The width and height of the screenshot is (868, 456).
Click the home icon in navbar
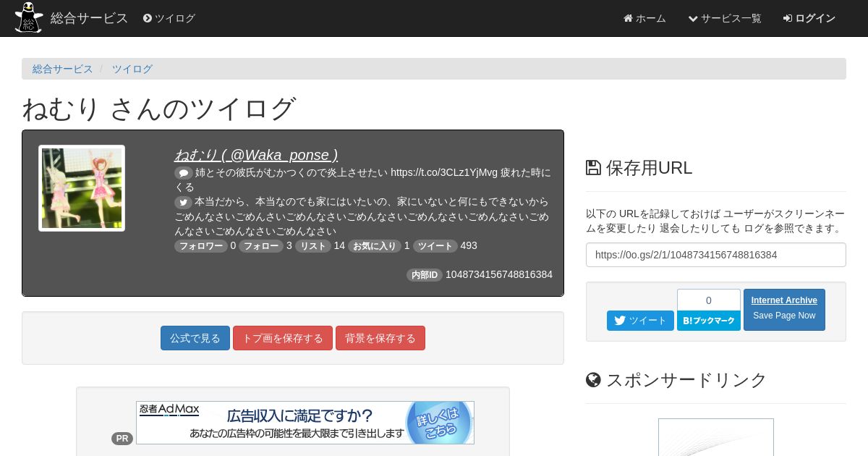coord(628,18)
